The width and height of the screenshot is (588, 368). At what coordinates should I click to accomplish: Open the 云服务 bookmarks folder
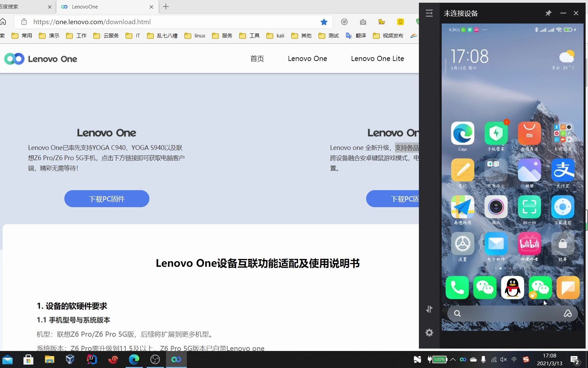tap(106, 36)
